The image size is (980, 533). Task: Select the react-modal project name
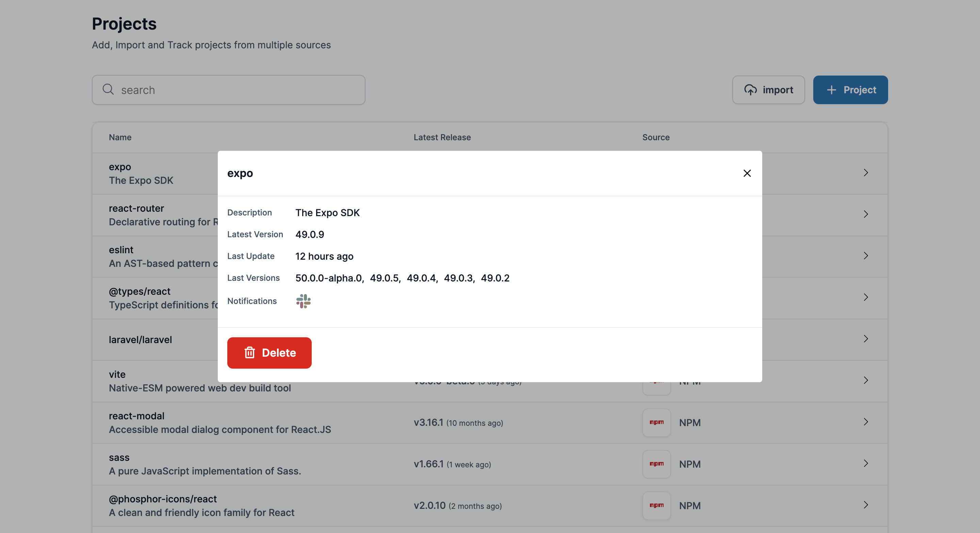[x=136, y=416]
